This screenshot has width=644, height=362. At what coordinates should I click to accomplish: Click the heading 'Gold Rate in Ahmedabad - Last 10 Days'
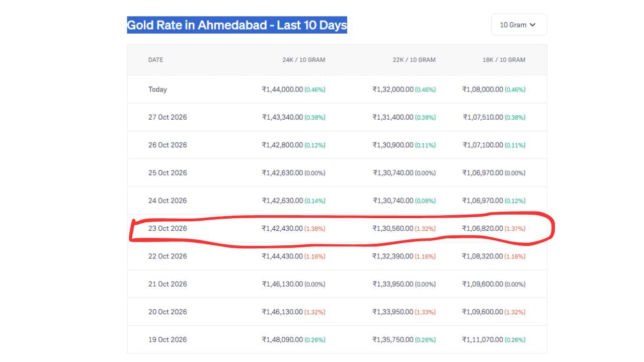(237, 25)
